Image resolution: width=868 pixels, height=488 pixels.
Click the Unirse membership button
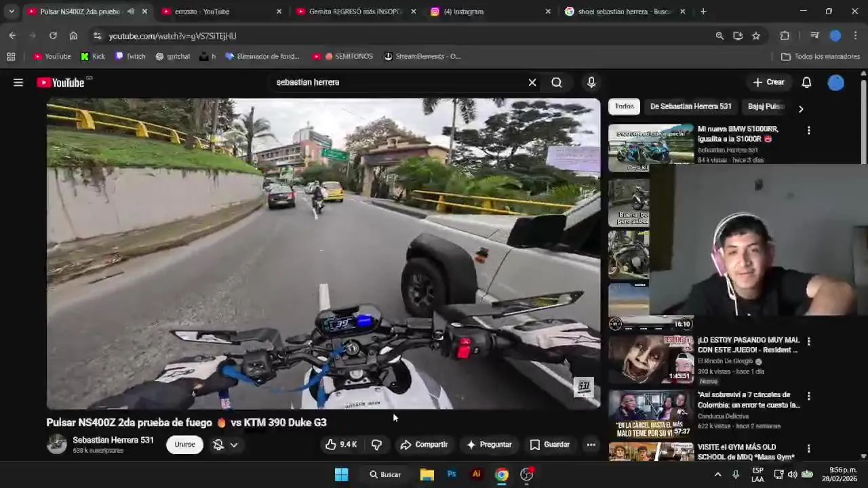tap(184, 445)
